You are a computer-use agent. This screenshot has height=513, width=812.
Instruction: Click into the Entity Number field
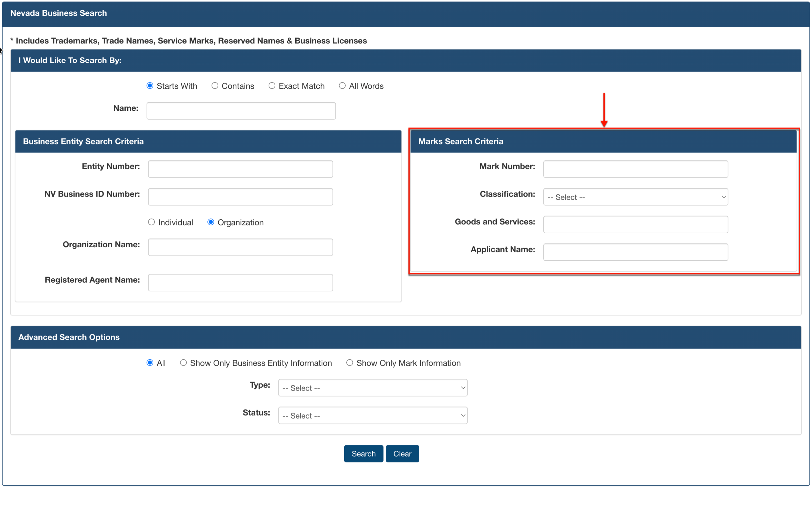coord(240,169)
